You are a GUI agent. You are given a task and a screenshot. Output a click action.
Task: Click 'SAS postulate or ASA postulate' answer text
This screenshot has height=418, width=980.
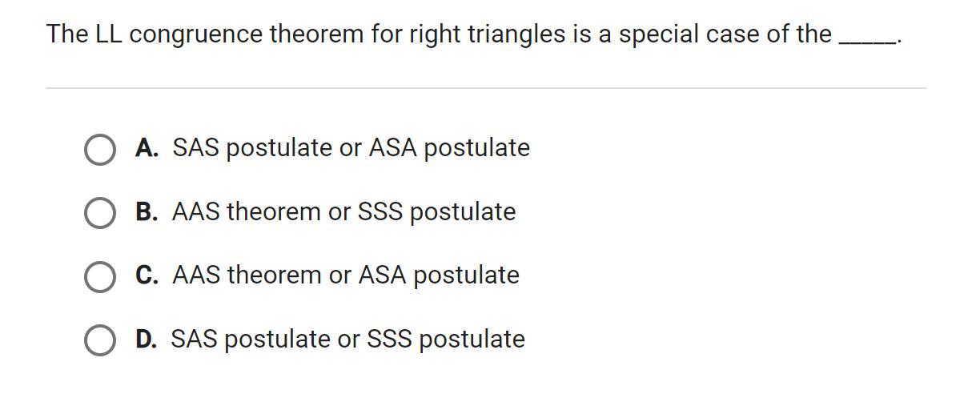pyautogui.click(x=351, y=148)
